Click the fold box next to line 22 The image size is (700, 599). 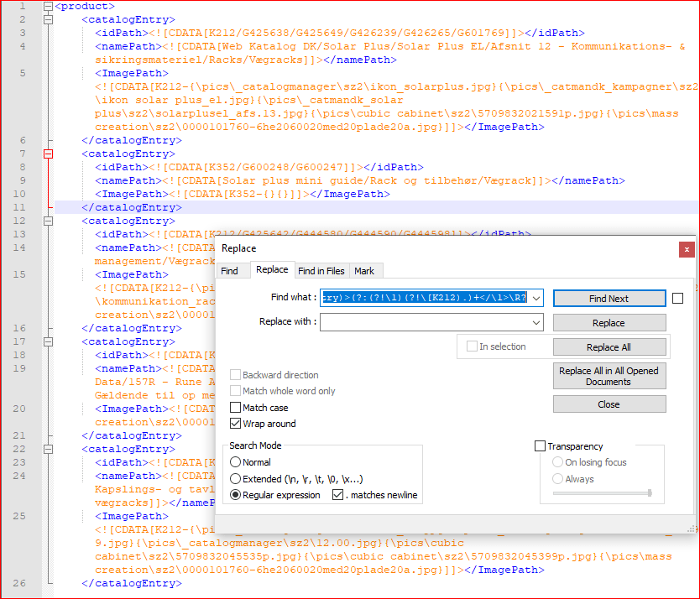pos(48,449)
